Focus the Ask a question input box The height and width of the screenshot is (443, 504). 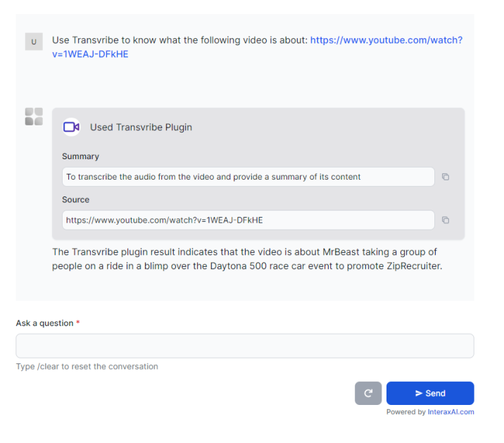pos(244,346)
